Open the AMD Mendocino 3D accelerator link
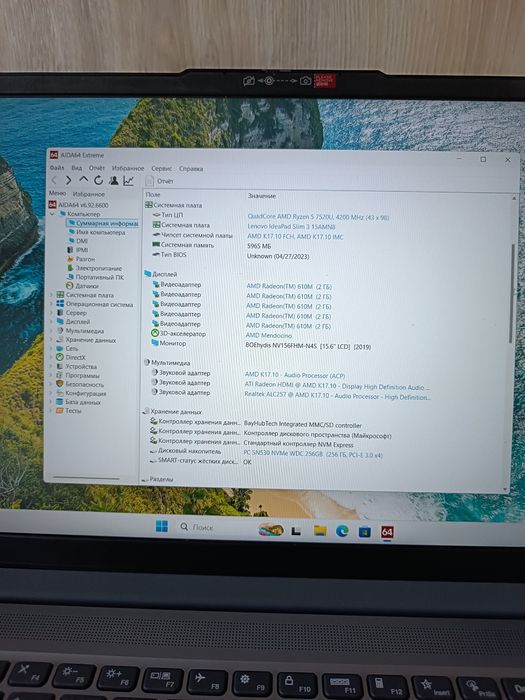Viewport: 525px width, 700px height. coord(269,335)
